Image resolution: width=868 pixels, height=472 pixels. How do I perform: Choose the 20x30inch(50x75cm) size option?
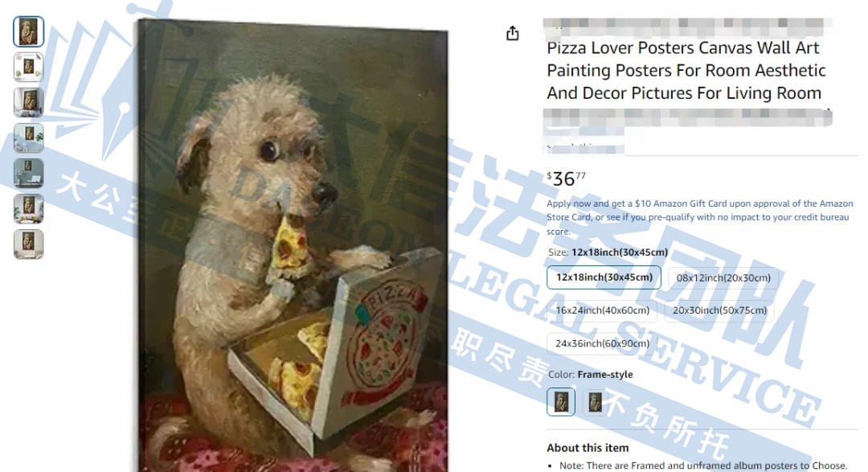coord(719,310)
